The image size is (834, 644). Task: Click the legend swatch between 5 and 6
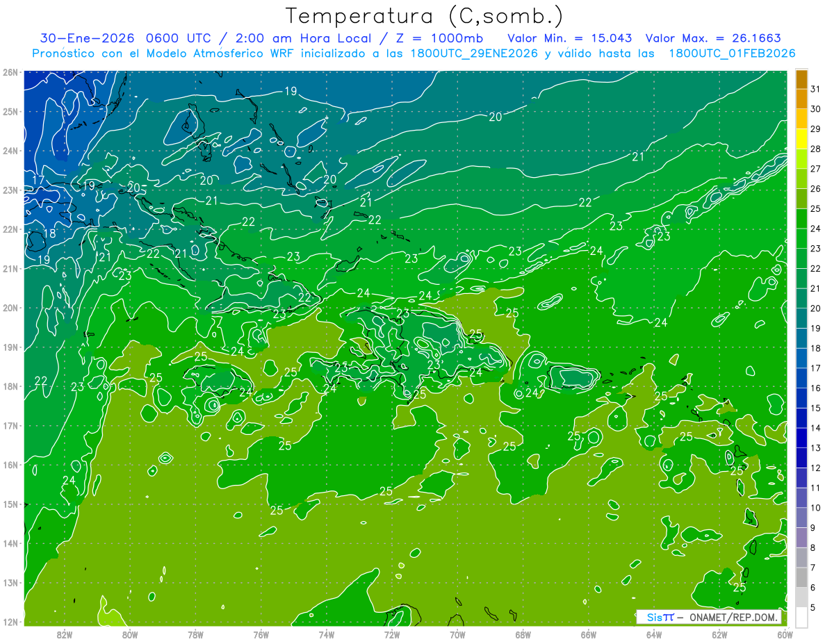(801, 597)
